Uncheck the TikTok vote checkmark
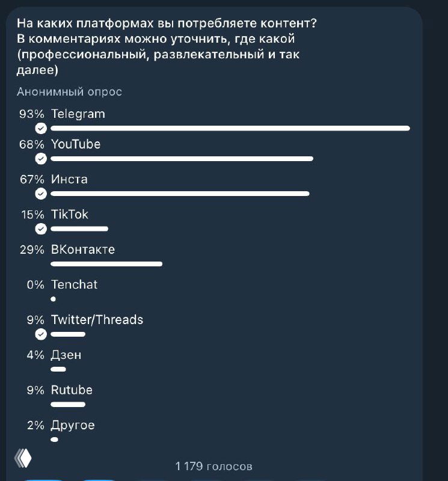Viewport: 448px width, 481px height. tap(40, 228)
